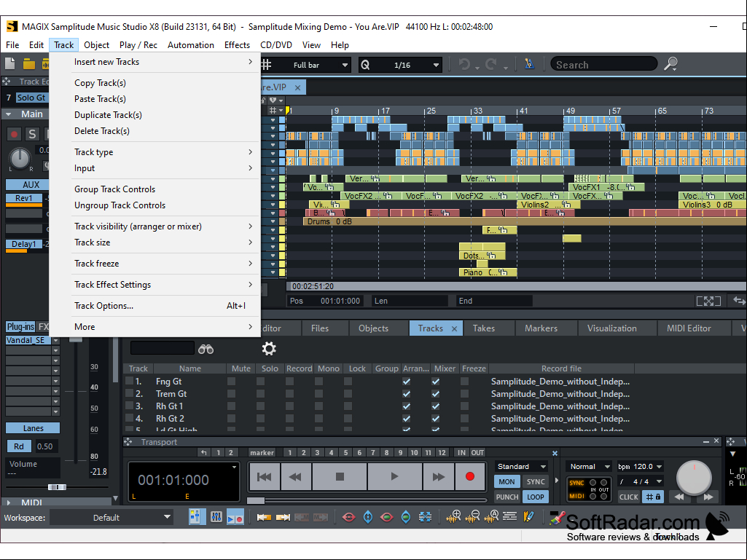This screenshot has width=747, height=560.
Task: Click the zoom out waveform icon
Action: click(472, 516)
